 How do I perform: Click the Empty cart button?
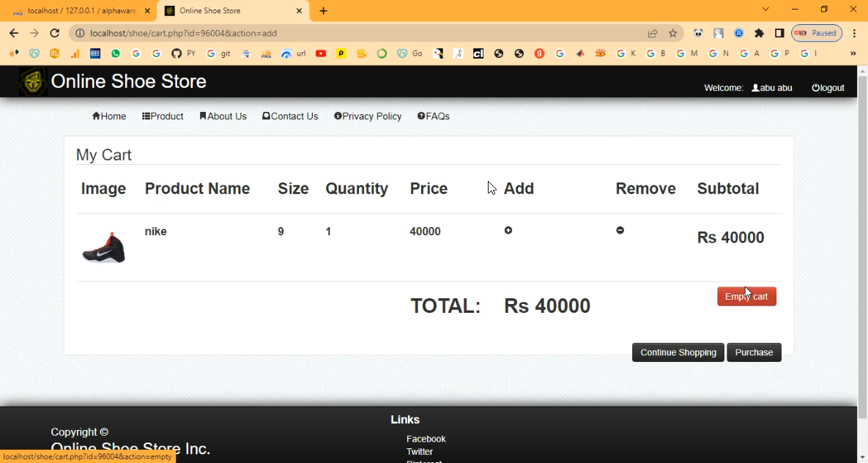pyautogui.click(x=746, y=296)
